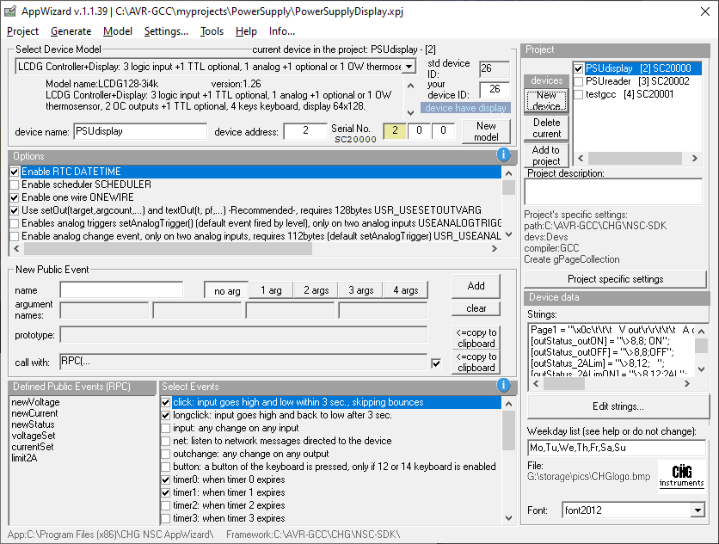Click Select Events list scroll down arrow

(x=509, y=518)
